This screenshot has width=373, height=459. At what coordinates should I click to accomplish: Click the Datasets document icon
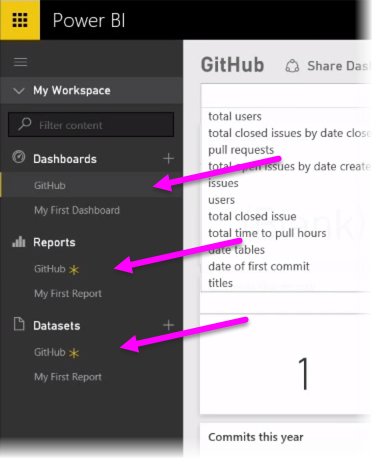pyautogui.click(x=19, y=324)
